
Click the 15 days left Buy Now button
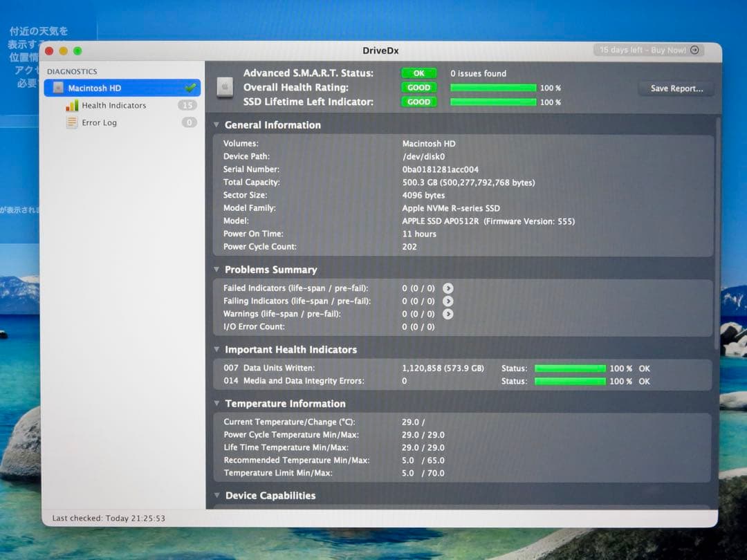click(x=649, y=50)
